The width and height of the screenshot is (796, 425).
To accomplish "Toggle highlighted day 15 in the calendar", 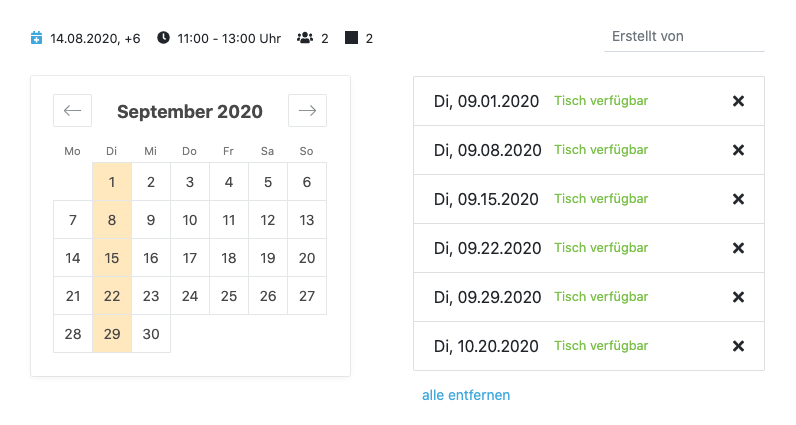I will pyautogui.click(x=112, y=258).
